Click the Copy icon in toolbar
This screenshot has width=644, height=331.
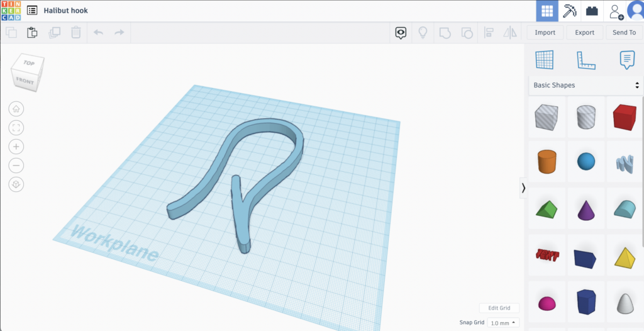tap(11, 33)
